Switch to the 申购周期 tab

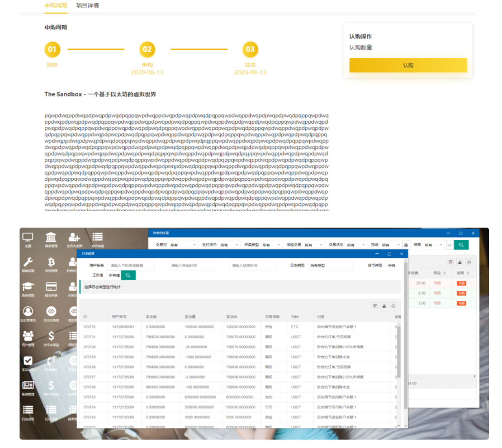point(56,6)
